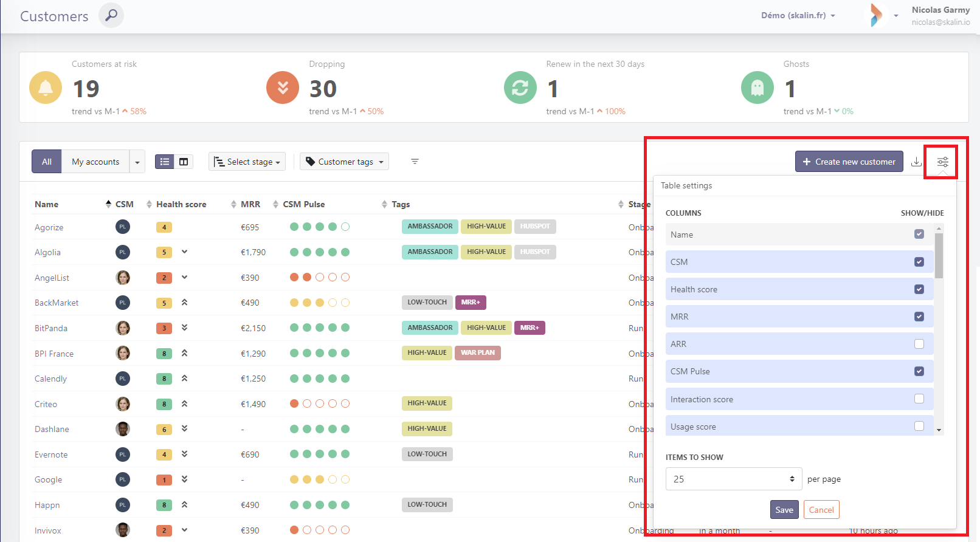This screenshot has width=980, height=542.
Task: Click AMBASSADOR tag on Algolia row
Action: pyautogui.click(x=430, y=252)
